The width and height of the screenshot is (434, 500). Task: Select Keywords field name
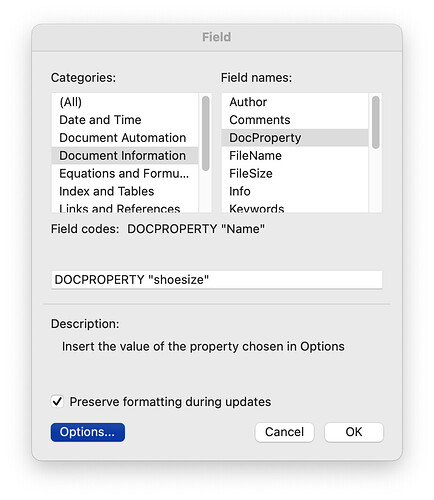click(x=295, y=207)
